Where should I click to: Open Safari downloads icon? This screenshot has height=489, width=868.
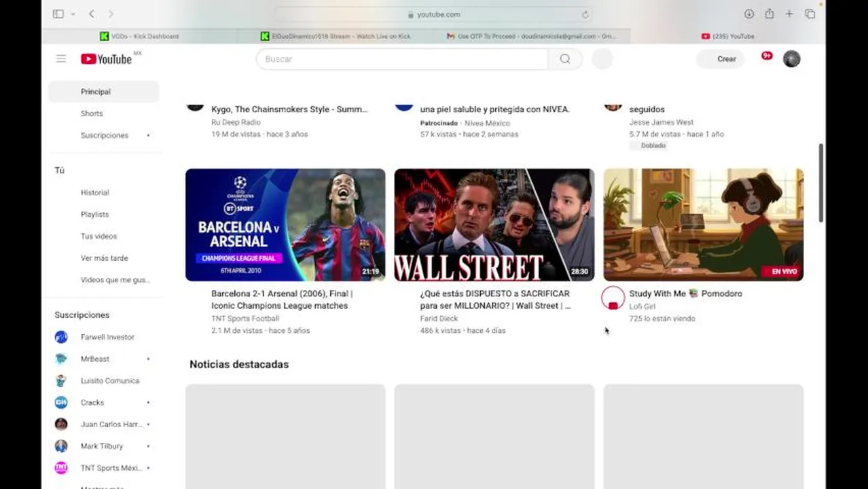(x=749, y=14)
